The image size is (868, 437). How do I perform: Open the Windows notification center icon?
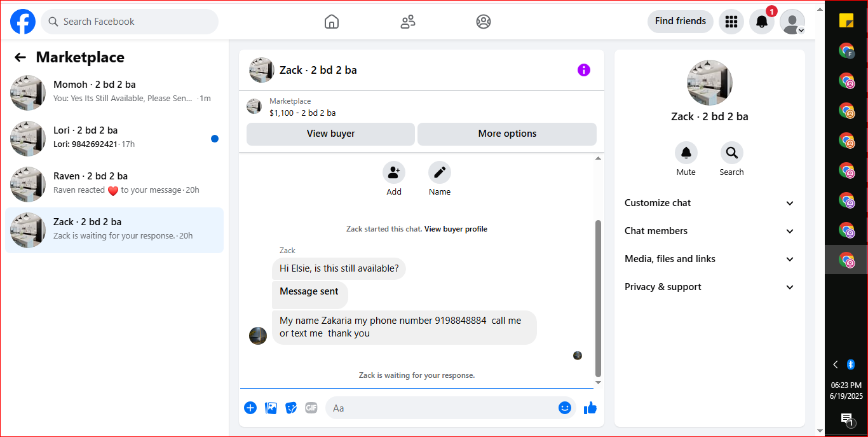click(x=846, y=419)
